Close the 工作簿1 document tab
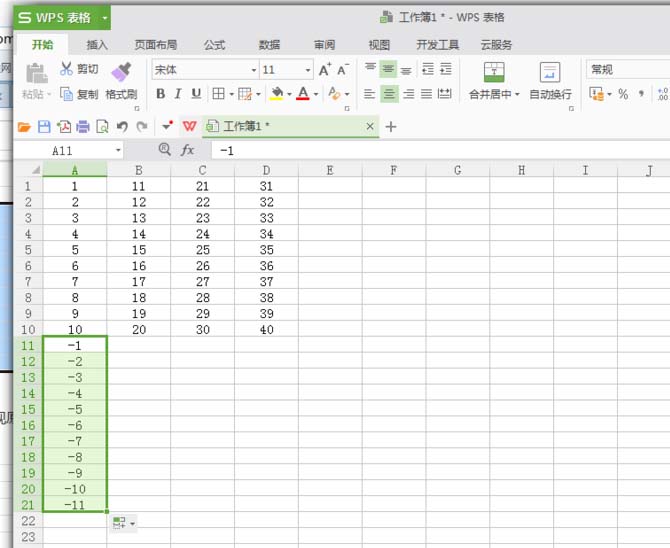The width and height of the screenshot is (670, 548). coord(370,126)
